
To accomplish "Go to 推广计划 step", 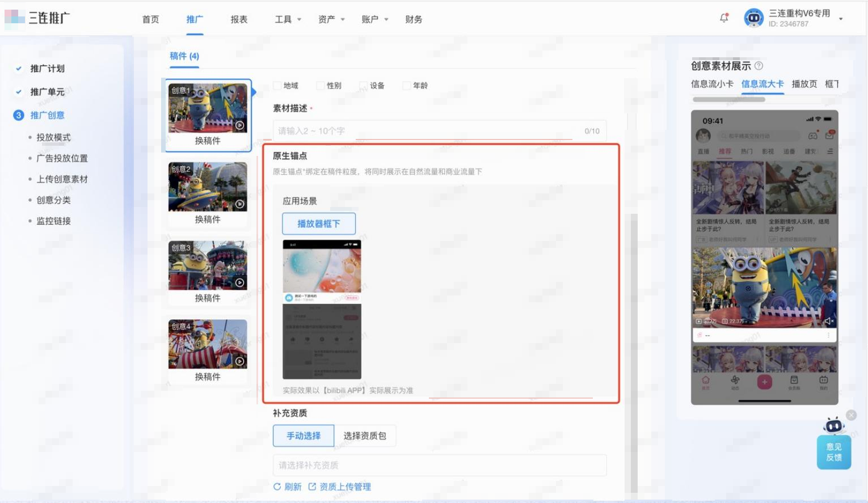I will (47, 69).
